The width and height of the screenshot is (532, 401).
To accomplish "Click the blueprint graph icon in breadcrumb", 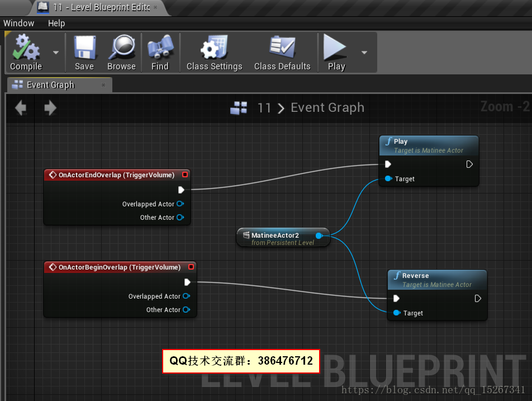I will [x=239, y=108].
